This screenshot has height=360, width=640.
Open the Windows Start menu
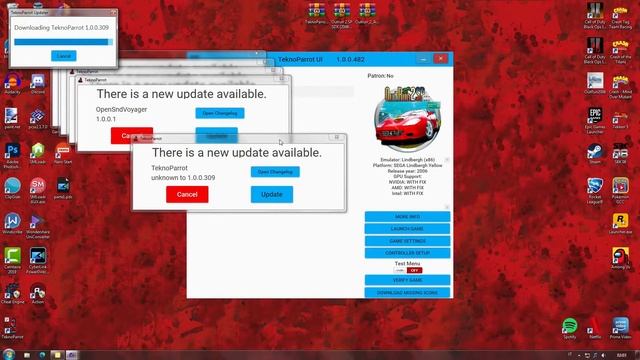8,354
